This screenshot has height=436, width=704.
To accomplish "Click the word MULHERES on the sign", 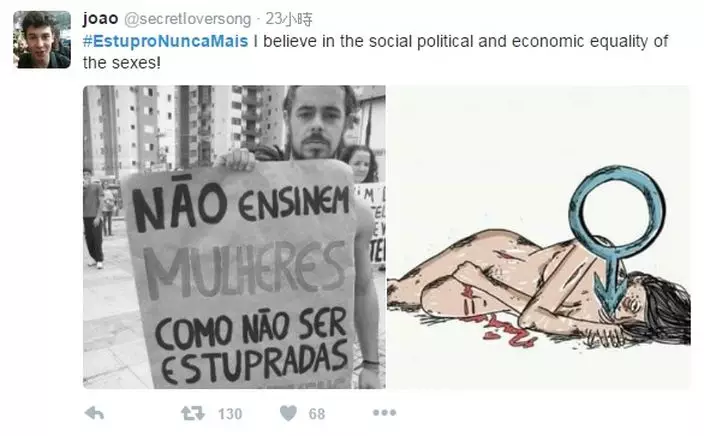I will (x=245, y=269).
